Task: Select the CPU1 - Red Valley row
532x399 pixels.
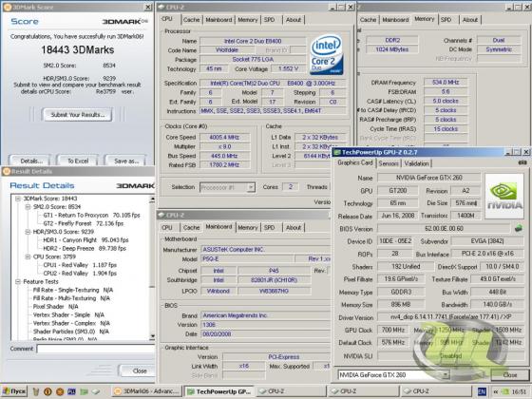Action: [80, 265]
